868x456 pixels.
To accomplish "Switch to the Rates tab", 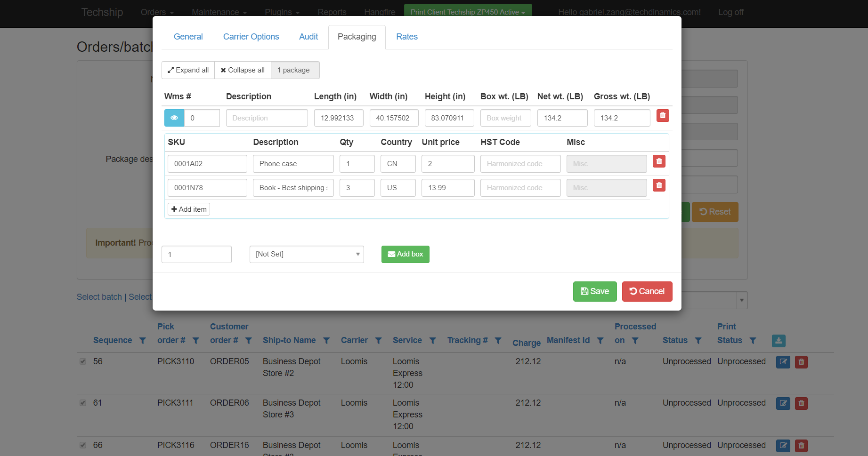I will pyautogui.click(x=407, y=37).
